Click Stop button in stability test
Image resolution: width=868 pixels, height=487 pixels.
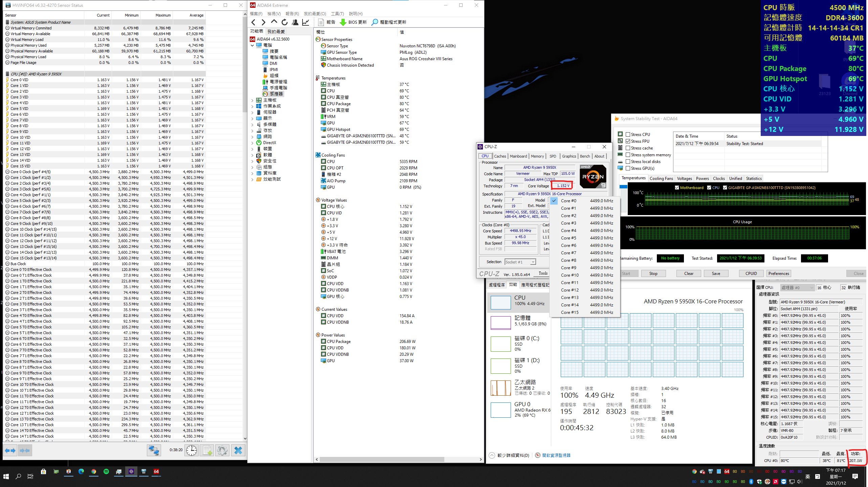[x=653, y=273]
